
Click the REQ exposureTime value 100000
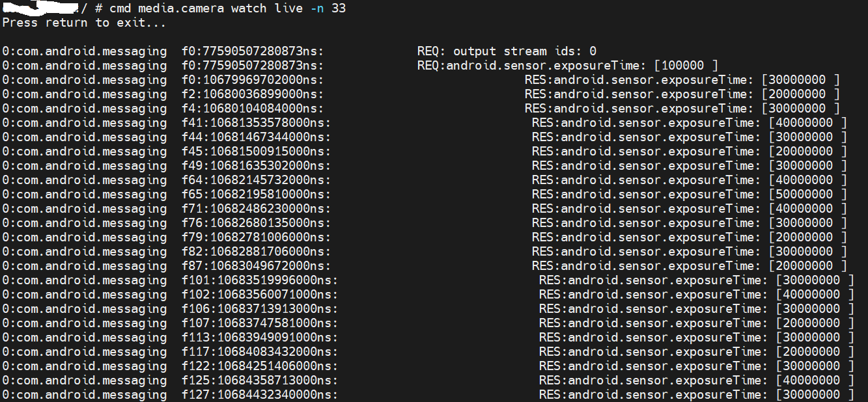[x=686, y=66]
